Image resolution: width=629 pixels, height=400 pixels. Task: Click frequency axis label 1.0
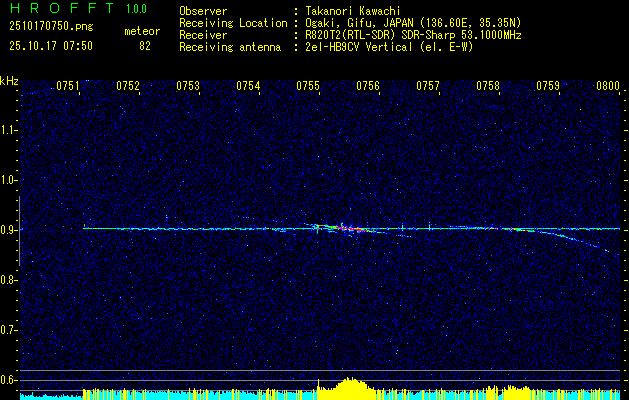(x=8, y=181)
